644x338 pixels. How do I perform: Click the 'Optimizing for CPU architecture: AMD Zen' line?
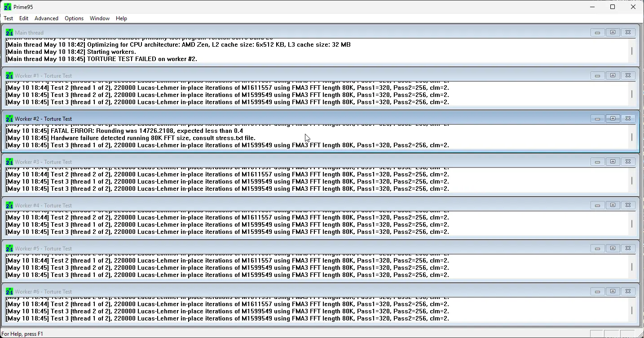coord(178,44)
